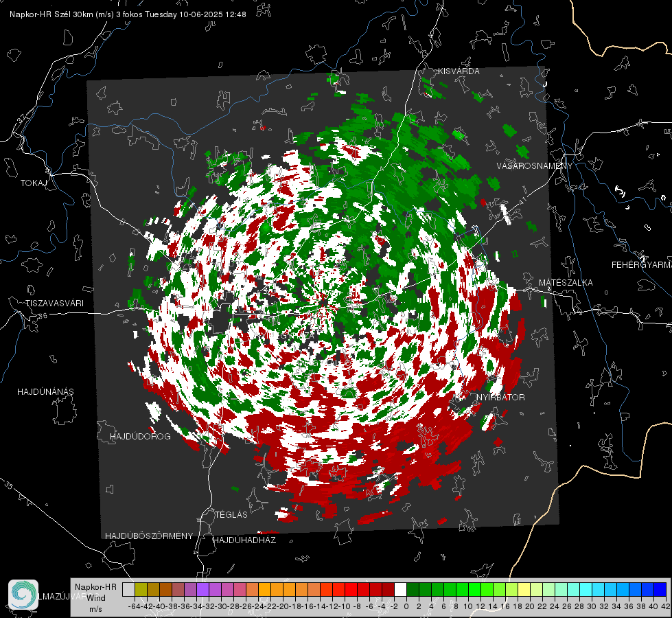The image size is (672, 618).
Task: Pick the dark red swatch above -4
Action: (x=389, y=589)
